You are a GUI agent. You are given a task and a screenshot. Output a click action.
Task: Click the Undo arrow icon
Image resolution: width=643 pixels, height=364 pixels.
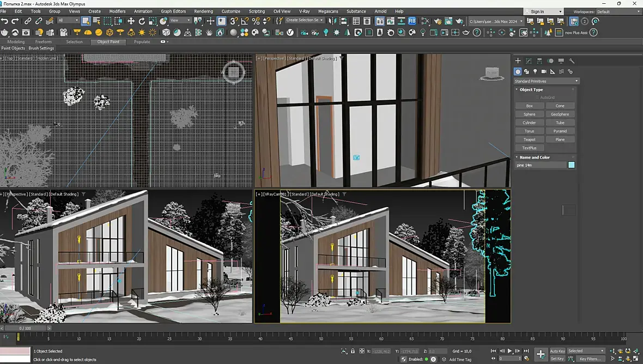4,21
